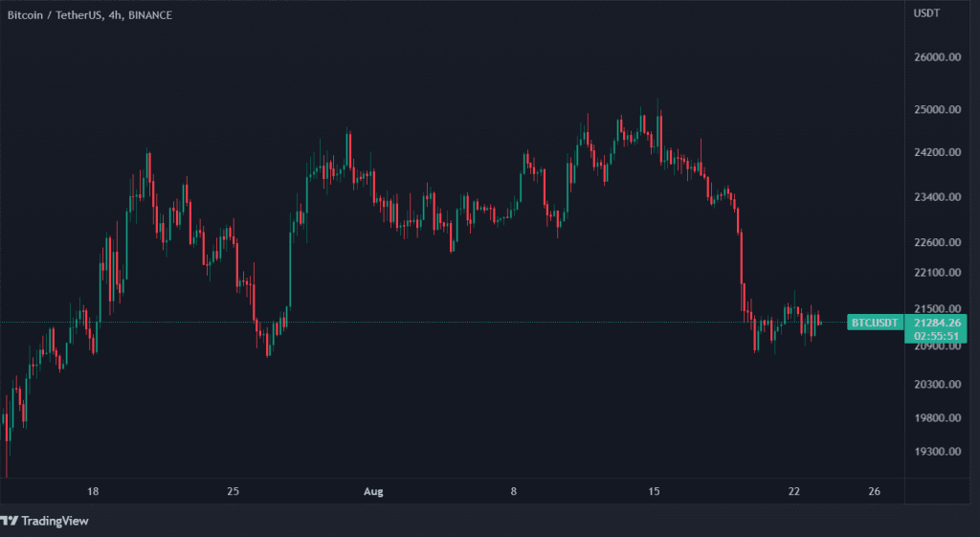The image size is (980, 537).
Task: Click date 25 on the time axis
Action: (x=233, y=491)
